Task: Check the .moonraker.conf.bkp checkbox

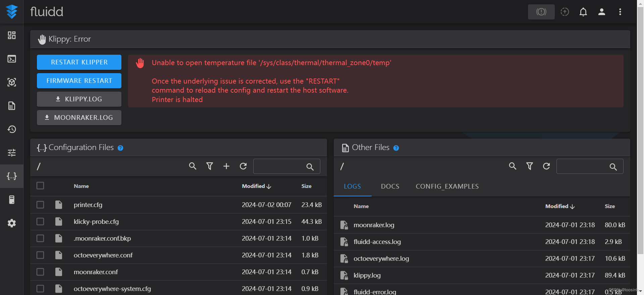Action: (40, 238)
